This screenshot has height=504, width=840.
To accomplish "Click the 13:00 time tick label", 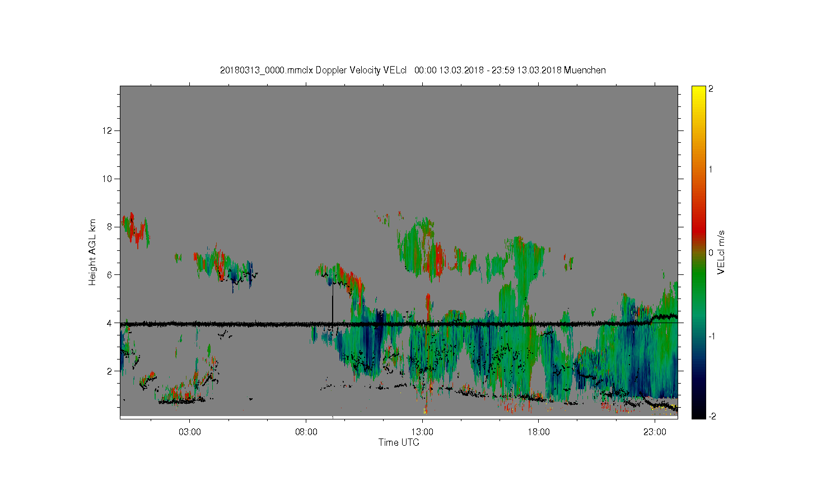I will pos(422,432).
